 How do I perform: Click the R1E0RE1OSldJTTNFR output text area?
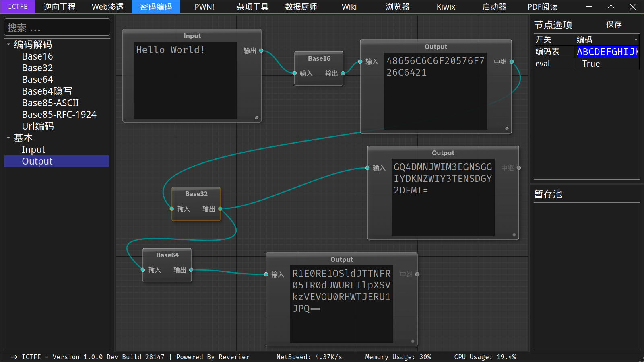tap(342, 304)
